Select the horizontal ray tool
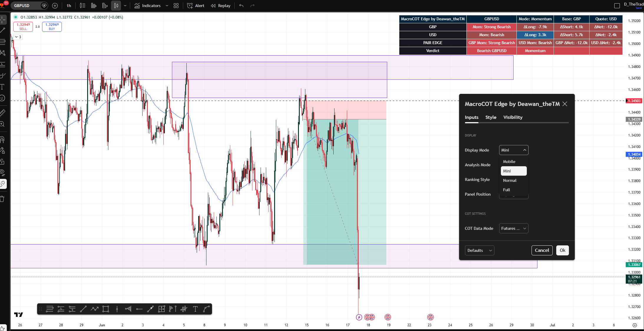 (x=139, y=309)
